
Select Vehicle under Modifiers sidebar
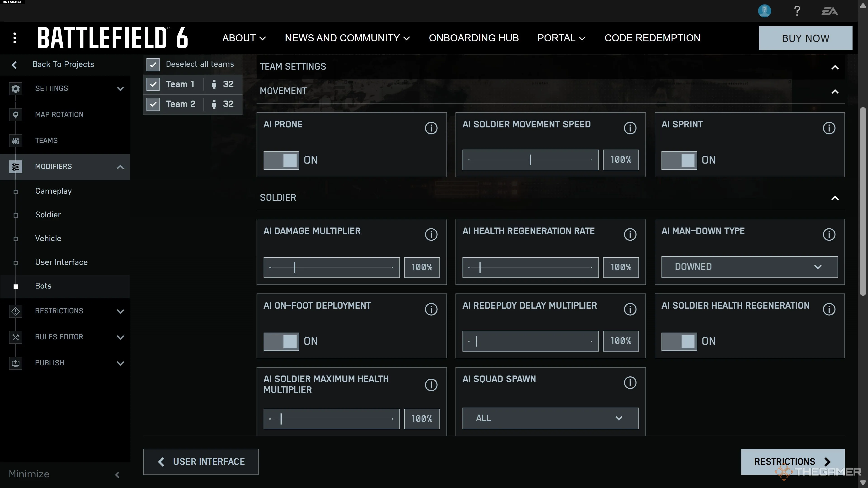(x=48, y=238)
